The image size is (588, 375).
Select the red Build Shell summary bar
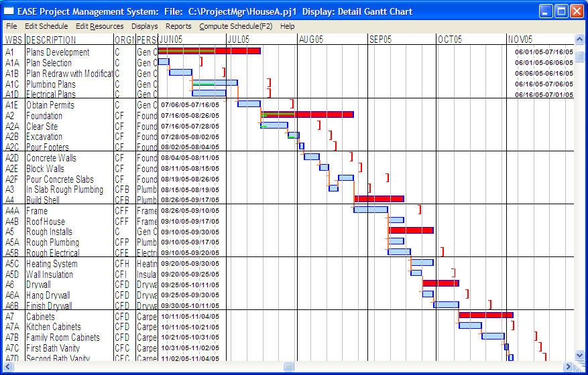(x=379, y=199)
